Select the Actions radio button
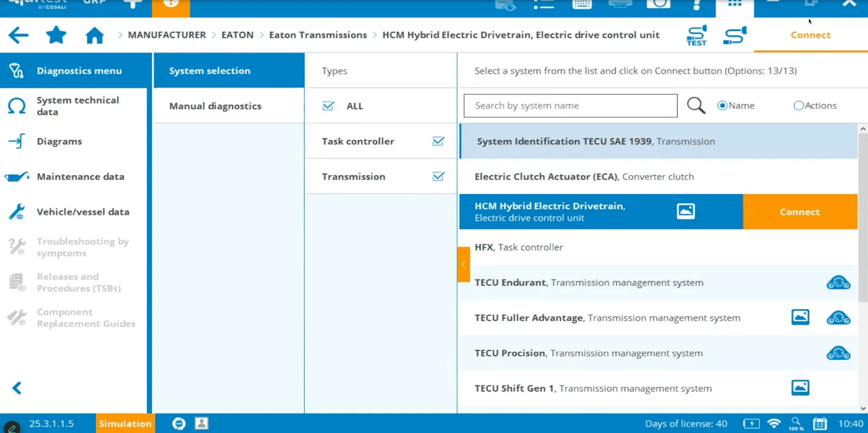This screenshot has height=433, width=868. [x=799, y=106]
